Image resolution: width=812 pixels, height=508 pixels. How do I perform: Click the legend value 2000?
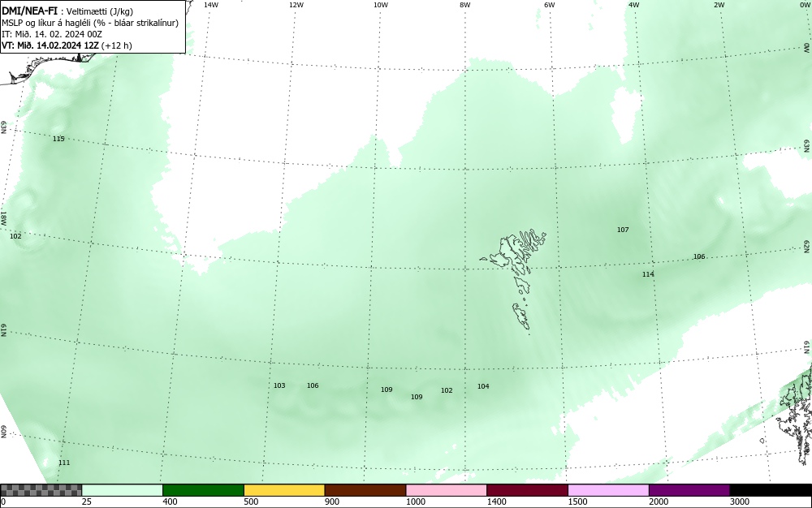[659, 502]
